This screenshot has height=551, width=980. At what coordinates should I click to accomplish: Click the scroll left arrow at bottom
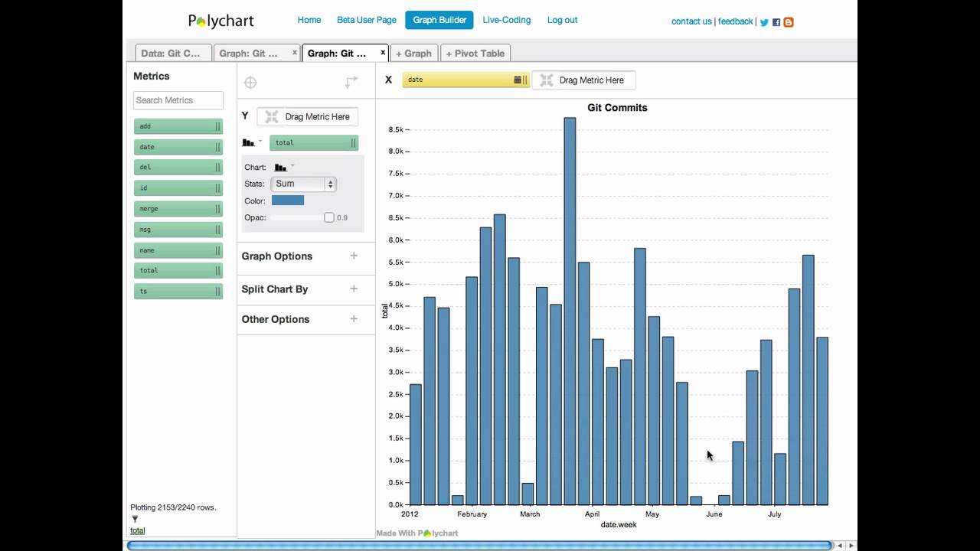click(x=840, y=546)
